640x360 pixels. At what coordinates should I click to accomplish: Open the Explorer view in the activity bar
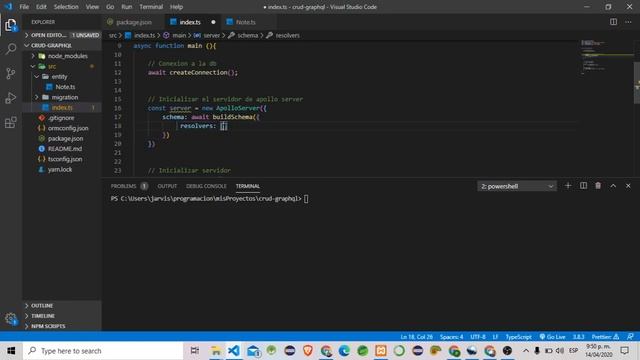click(11, 25)
